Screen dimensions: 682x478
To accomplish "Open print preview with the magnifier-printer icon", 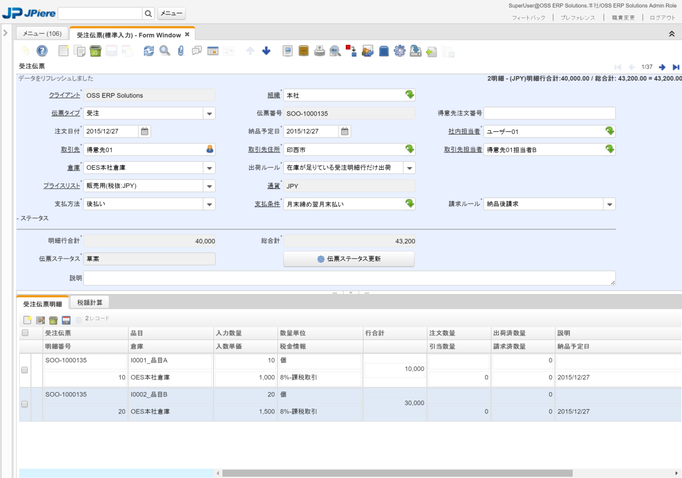I will pos(335,51).
